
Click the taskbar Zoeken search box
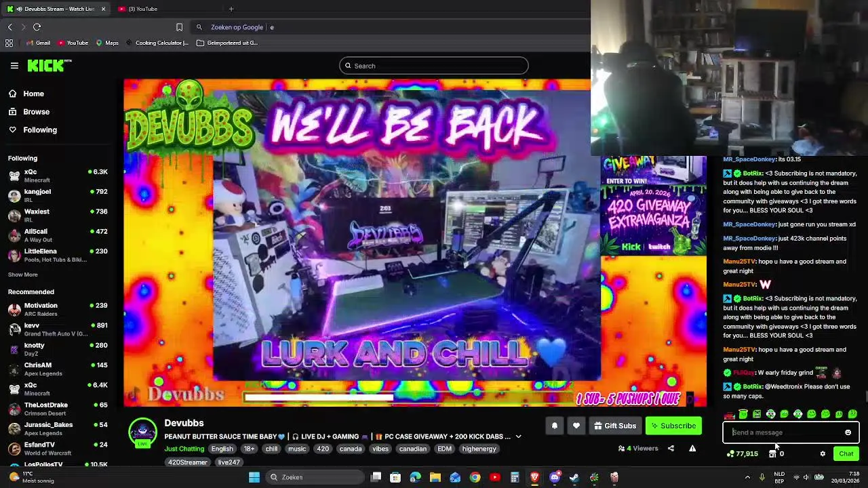tap(314, 477)
